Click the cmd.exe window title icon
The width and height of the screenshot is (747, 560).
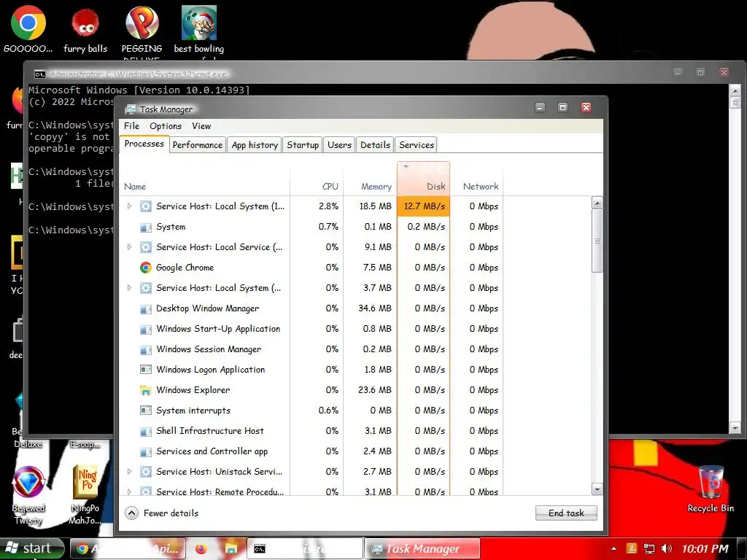(x=40, y=74)
